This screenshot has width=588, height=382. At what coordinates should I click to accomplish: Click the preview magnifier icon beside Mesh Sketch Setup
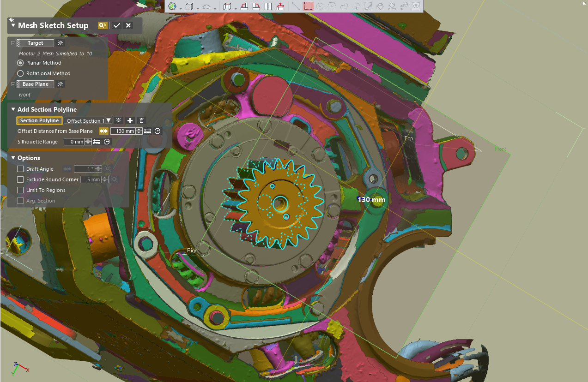[103, 25]
